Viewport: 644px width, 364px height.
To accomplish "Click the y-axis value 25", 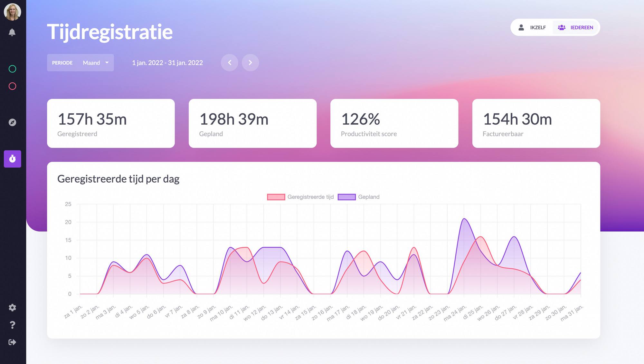I will [x=68, y=204].
